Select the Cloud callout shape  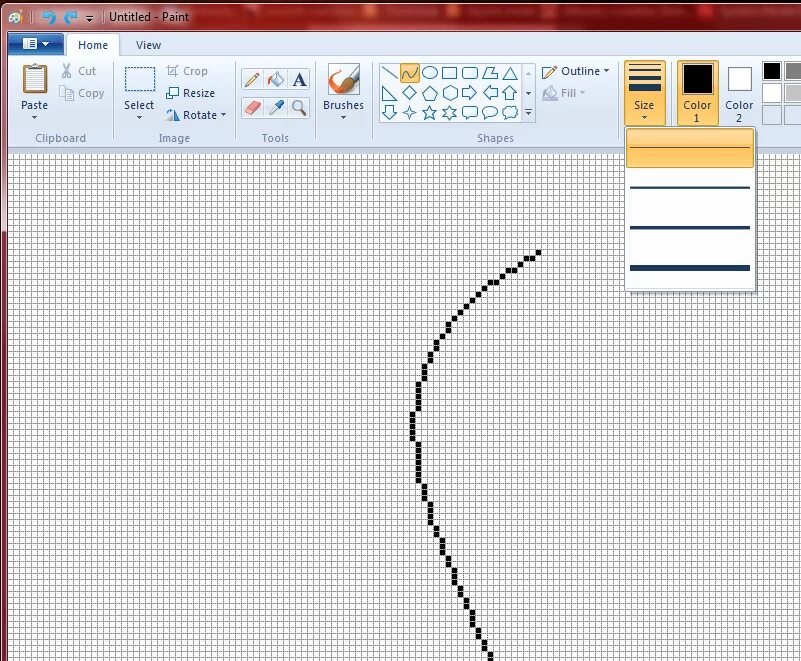coord(510,112)
